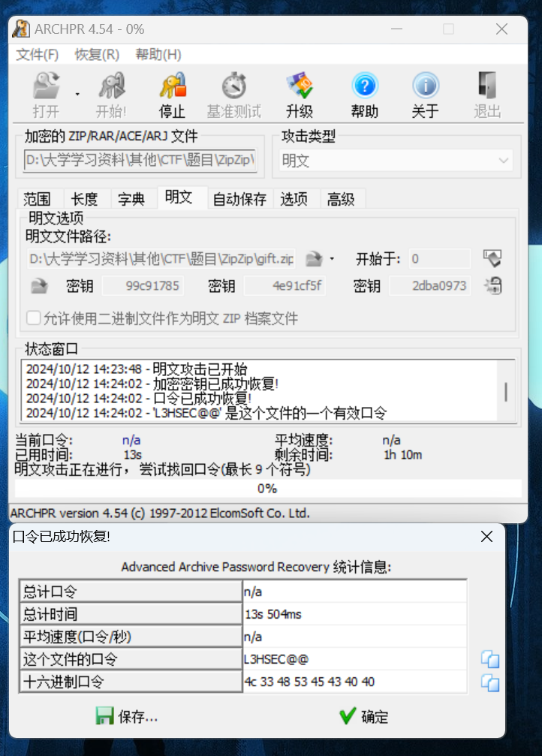Confirm with the OK (确定) button
The image size is (542, 756).
pos(363,716)
